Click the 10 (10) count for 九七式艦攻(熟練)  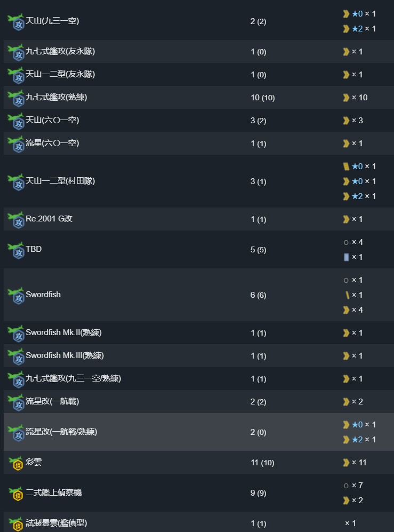coord(263,98)
